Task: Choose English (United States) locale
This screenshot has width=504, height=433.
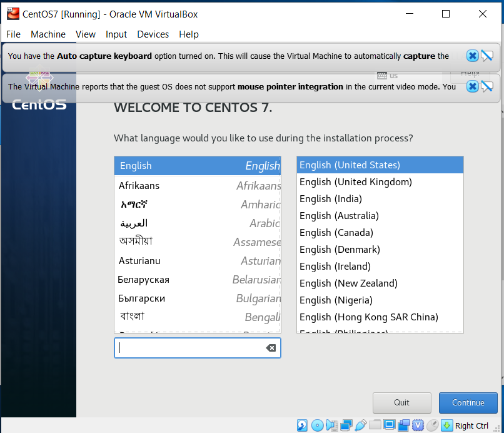Action: tap(380, 165)
